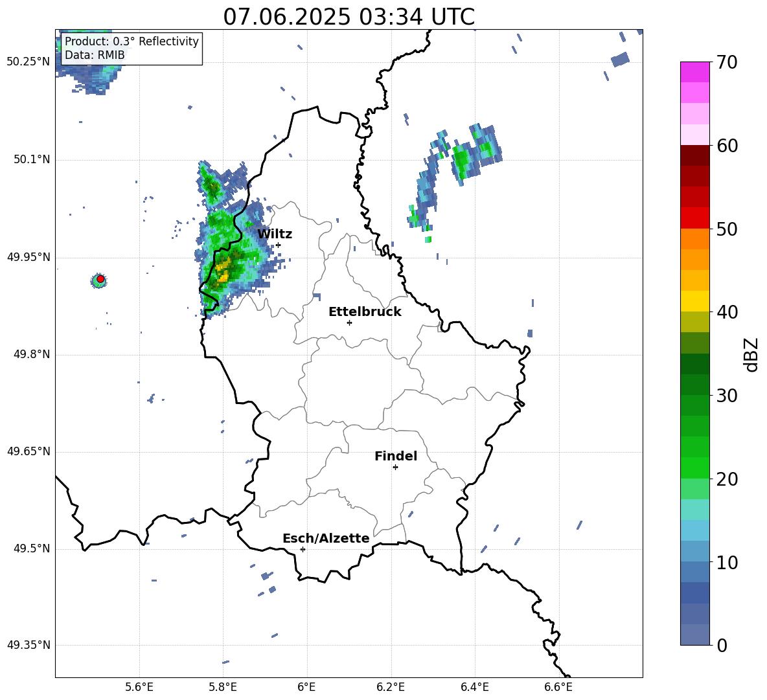Click the 50 tick on the colorbar

pos(727,229)
